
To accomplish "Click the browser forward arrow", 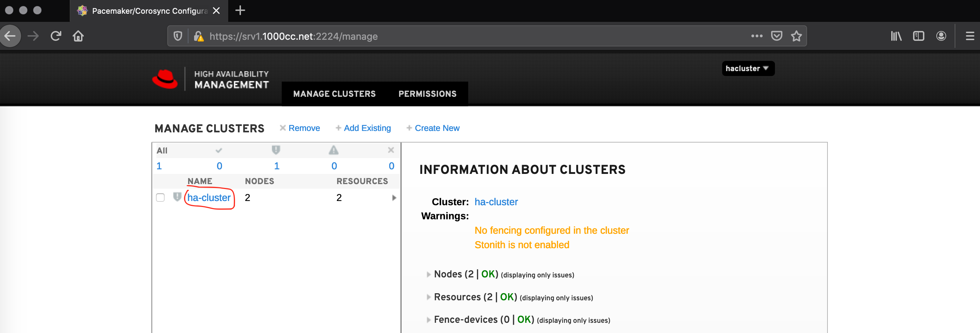I will 33,36.
